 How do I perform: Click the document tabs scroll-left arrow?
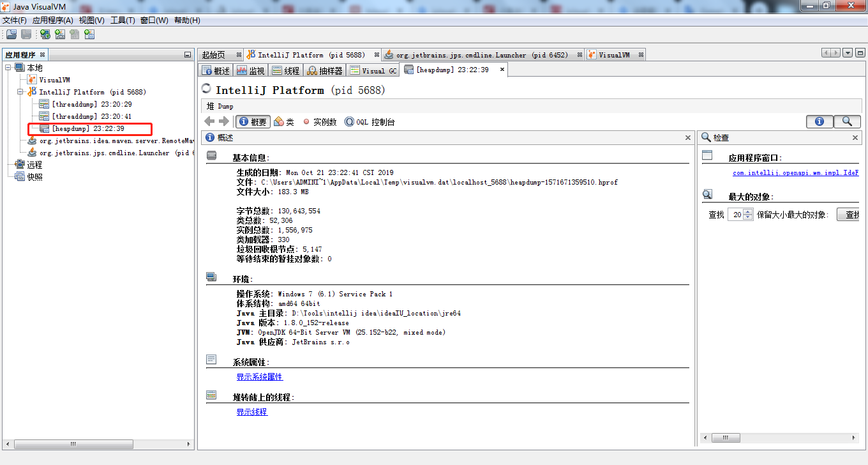pyautogui.click(x=826, y=53)
